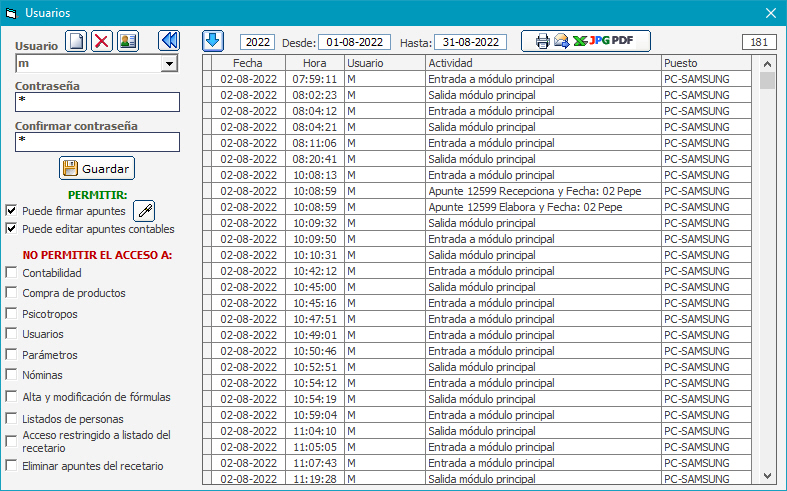Click the Usuarios window icon in title bar
This screenshot has height=491, width=787.
13,12
